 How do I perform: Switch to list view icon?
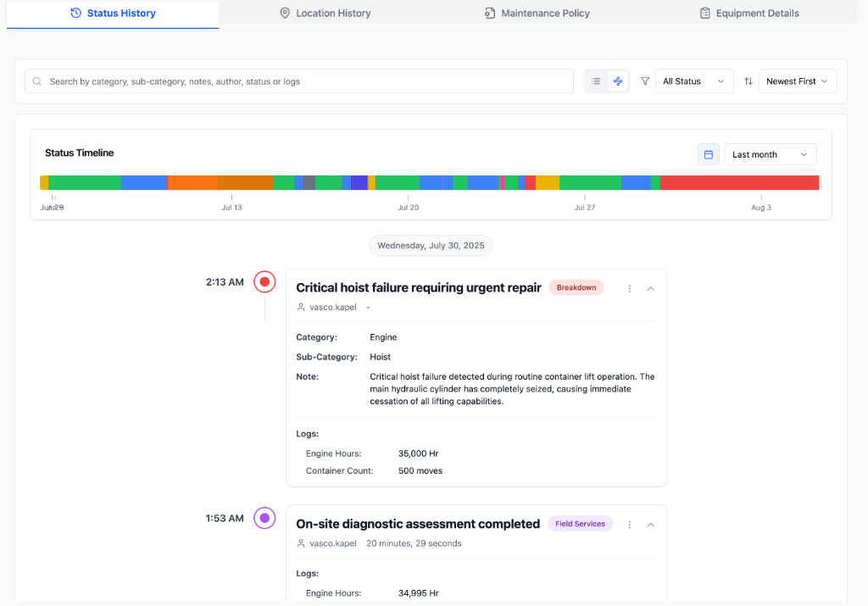pyautogui.click(x=596, y=81)
